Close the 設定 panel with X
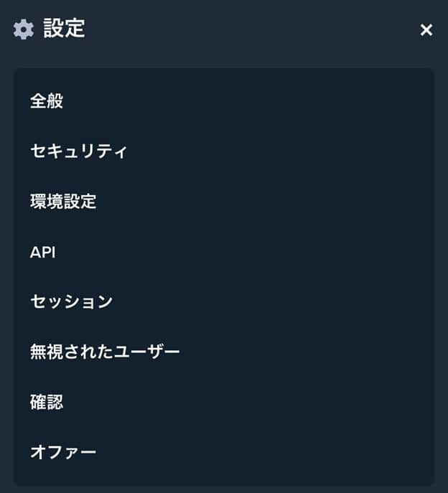The image size is (448, 493). tap(426, 29)
